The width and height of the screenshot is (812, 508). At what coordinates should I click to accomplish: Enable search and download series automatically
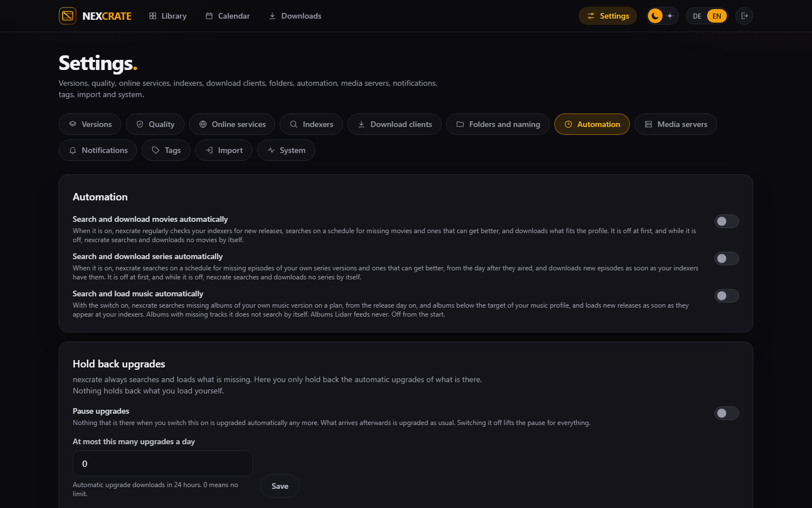coord(727,259)
